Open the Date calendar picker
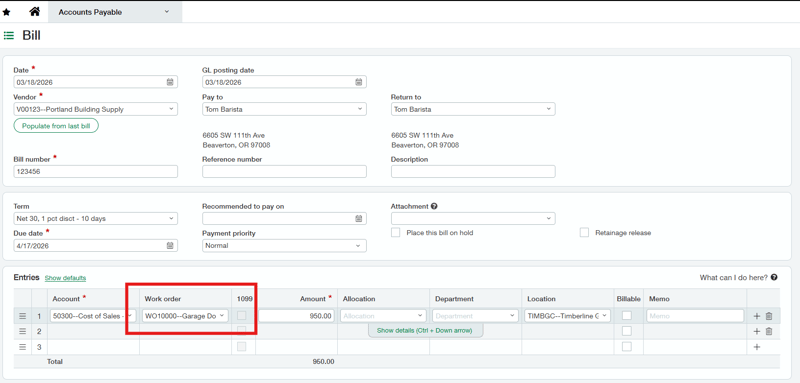The image size is (800, 383). pos(170,82)
